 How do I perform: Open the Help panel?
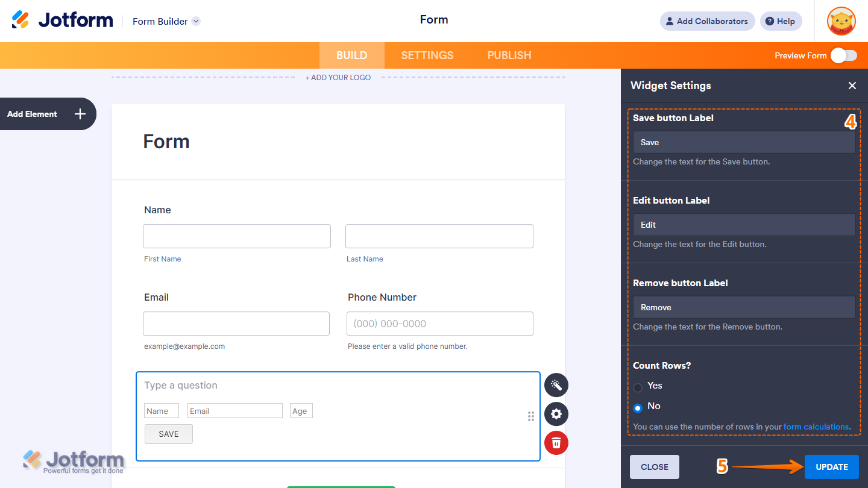781,21
